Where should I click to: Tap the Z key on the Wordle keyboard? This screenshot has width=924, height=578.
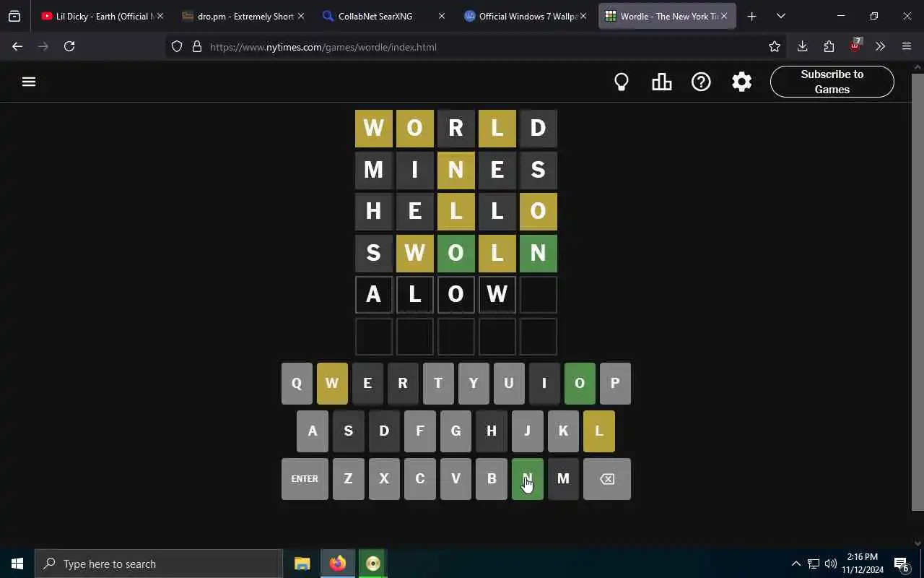point(348,479)
